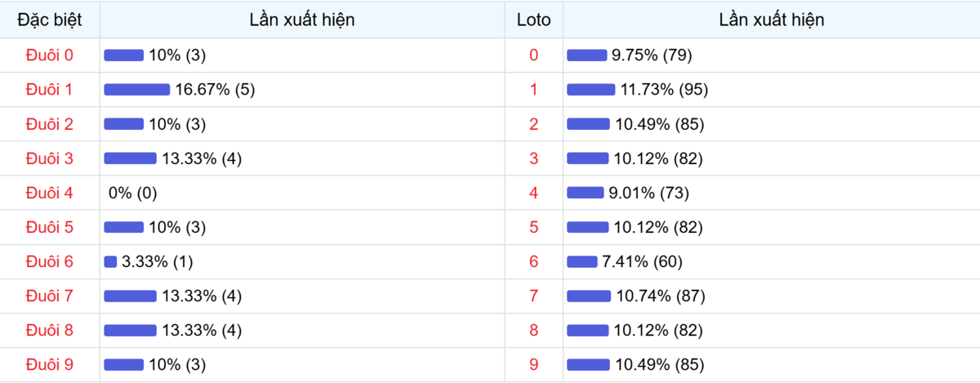Click the 7.41% bar for Loto 6

coord(582,261)
